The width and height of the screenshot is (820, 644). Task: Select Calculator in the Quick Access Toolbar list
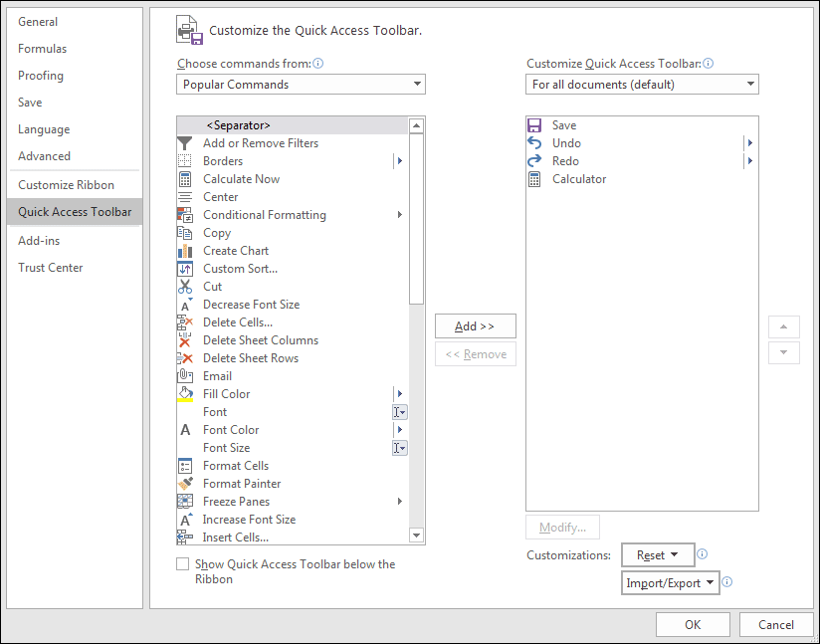click(x=579, y=179)
